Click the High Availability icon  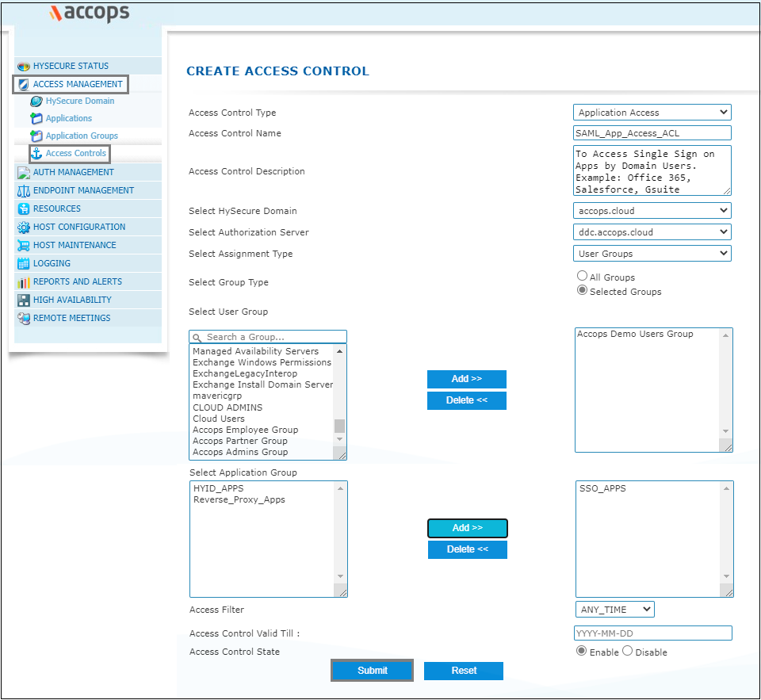tap(24, 300)
